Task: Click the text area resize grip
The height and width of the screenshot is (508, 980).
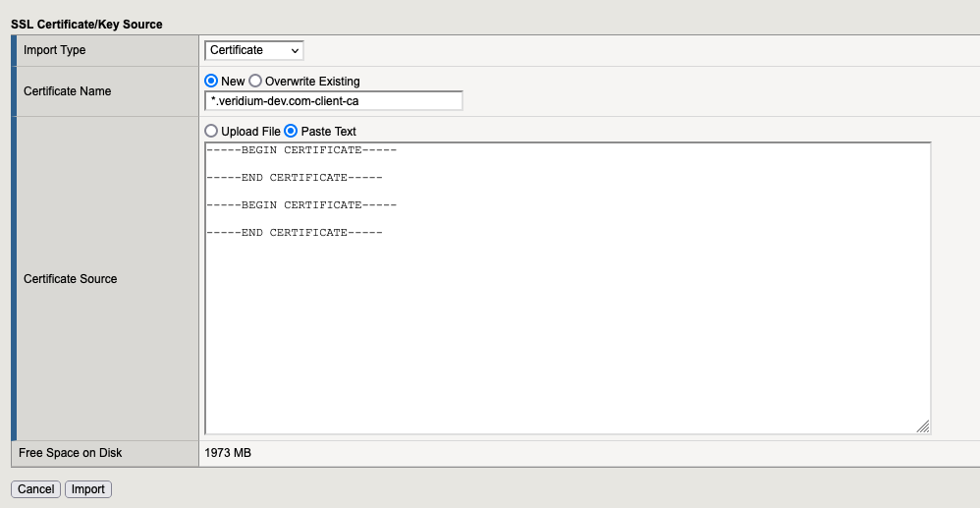Action: (922, 426)
